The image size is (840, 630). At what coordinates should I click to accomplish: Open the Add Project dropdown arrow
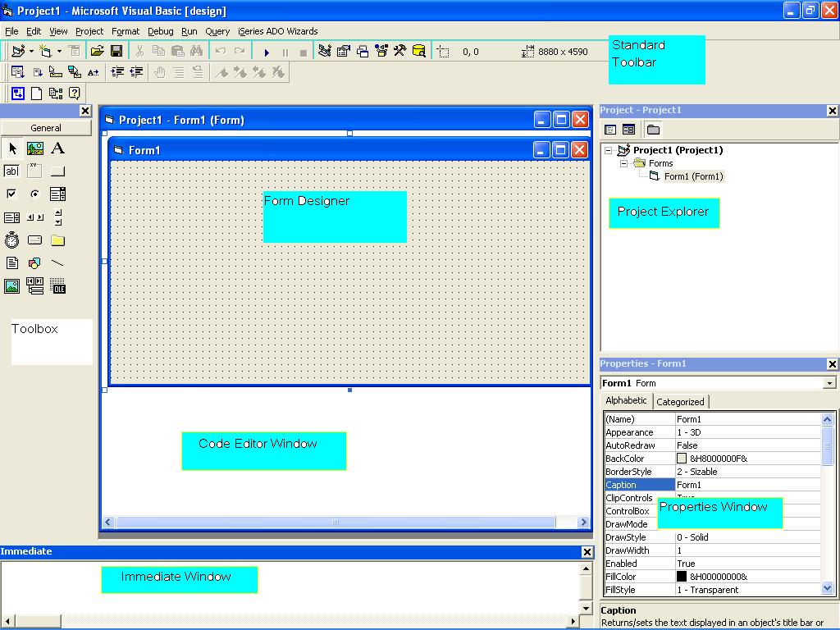click(32, 52)
